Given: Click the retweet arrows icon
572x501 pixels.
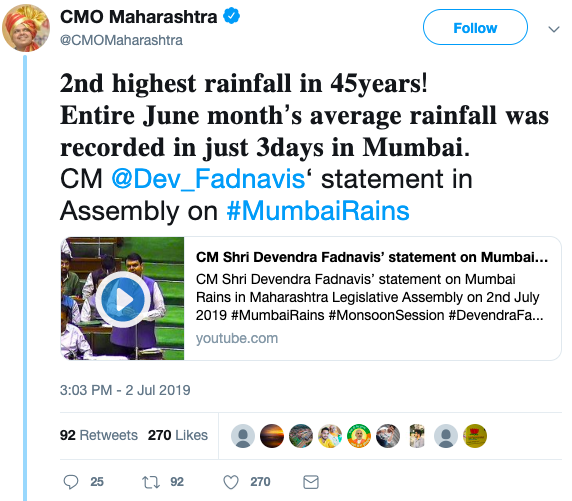Looking at the screenshot, I should 151,482.
